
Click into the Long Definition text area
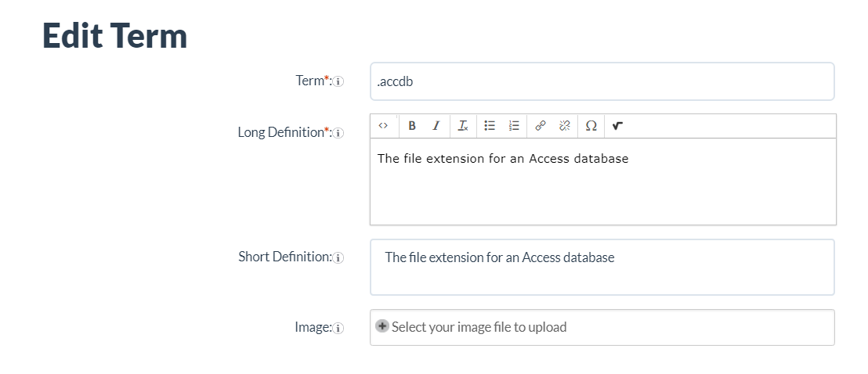[603, 181]
